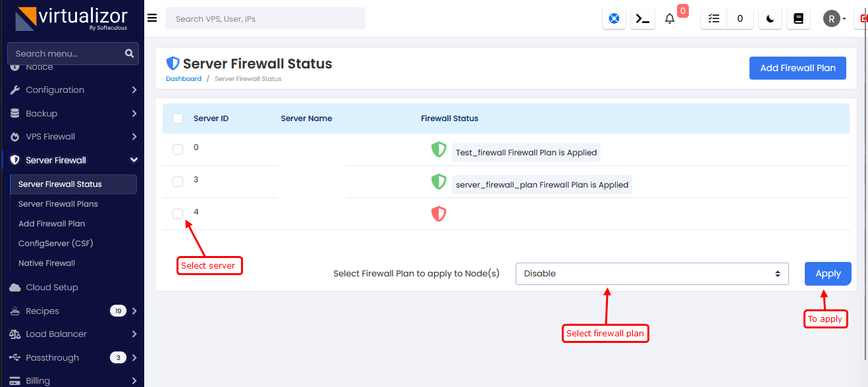
Task: Open Server Firewall Plans in sidebar
Action: click(58, 204)
